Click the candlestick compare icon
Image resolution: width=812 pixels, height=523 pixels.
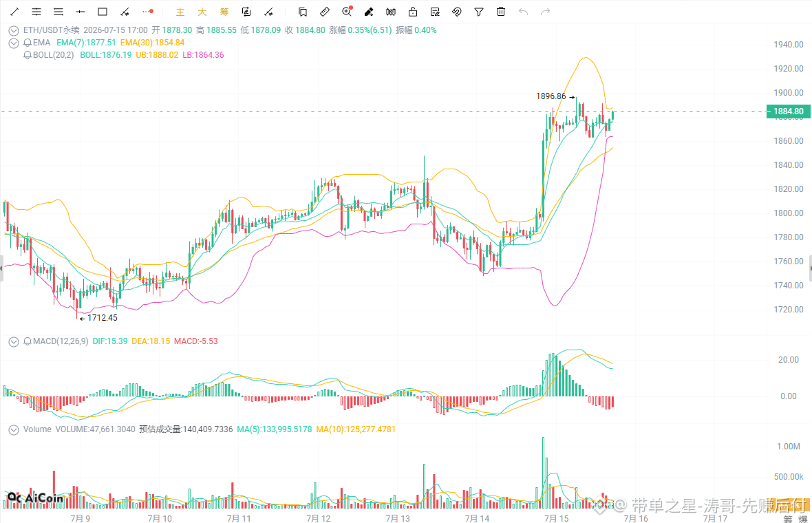pos(391,12)
